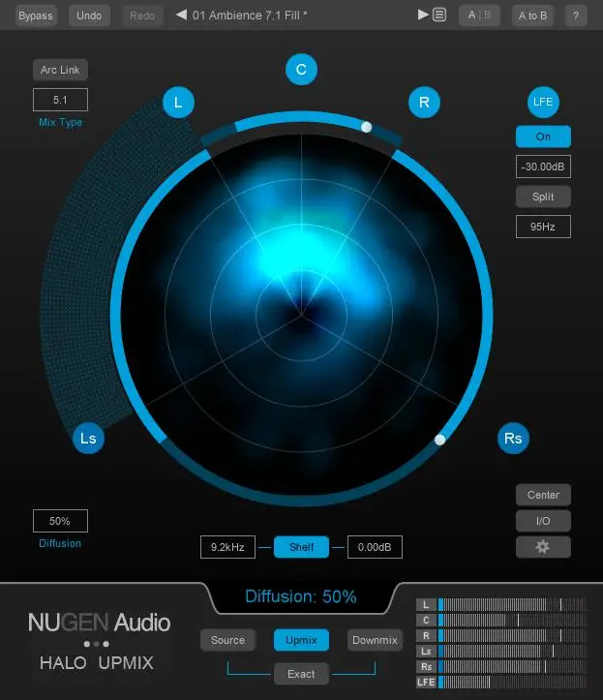This screenshot has height=700, width=603.
Task: Open the preset list icon
Action: click(x=439, y=15)
